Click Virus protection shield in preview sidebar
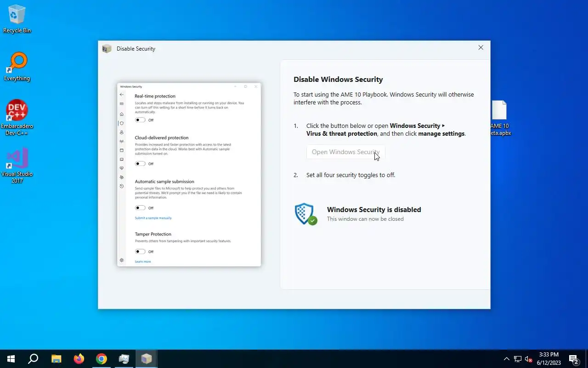This screenshot has width=588, height=368. pos(122,123)
